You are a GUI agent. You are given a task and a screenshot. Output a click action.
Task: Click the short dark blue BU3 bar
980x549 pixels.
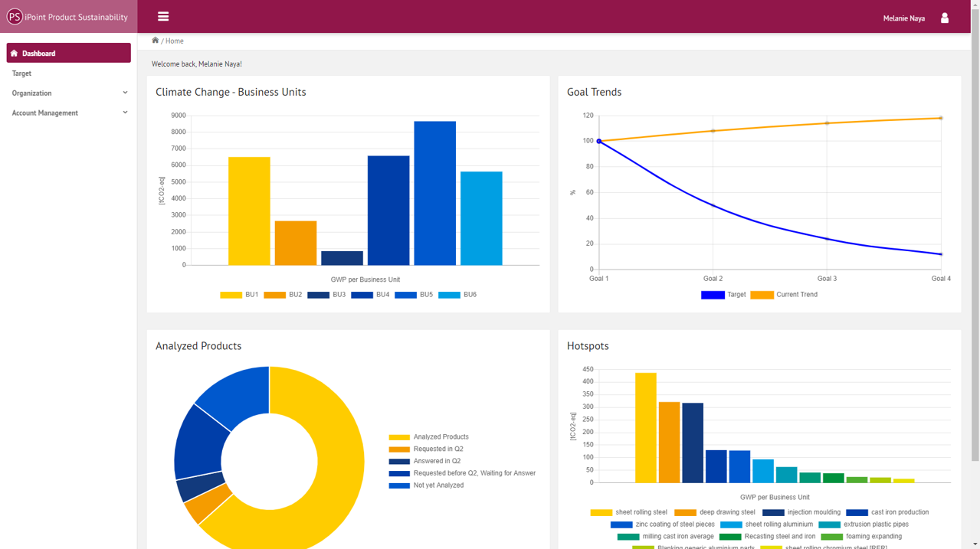click(x=342, y=258)
